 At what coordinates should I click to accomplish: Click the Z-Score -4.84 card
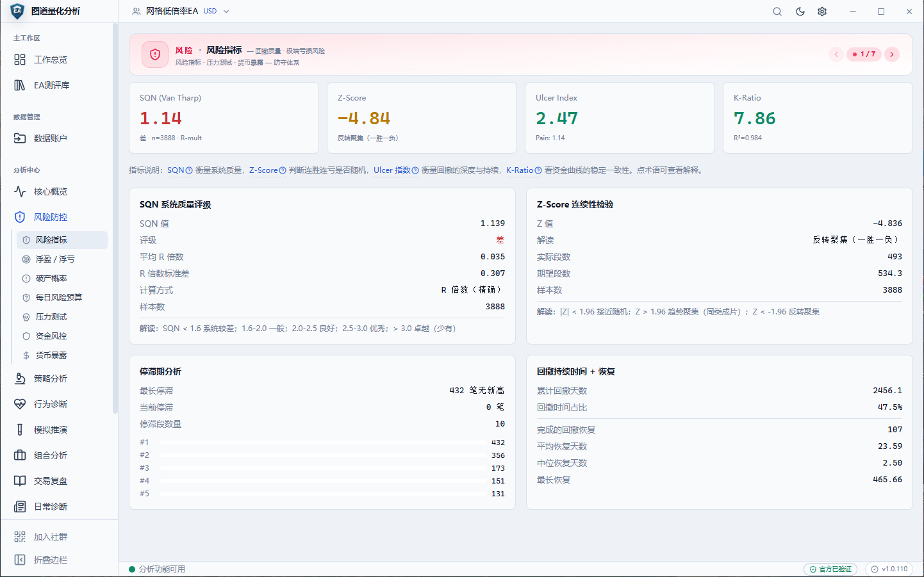[422, 118]
